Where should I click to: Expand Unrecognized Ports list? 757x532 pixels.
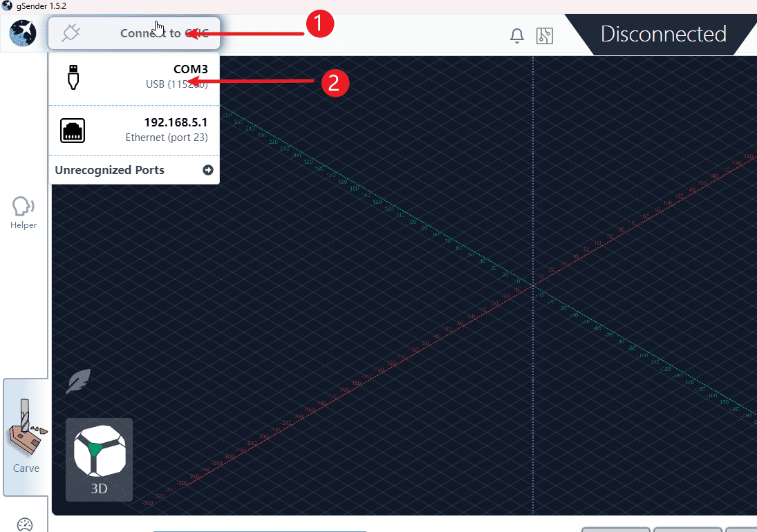pyautogui.click(x=111, y=170)
